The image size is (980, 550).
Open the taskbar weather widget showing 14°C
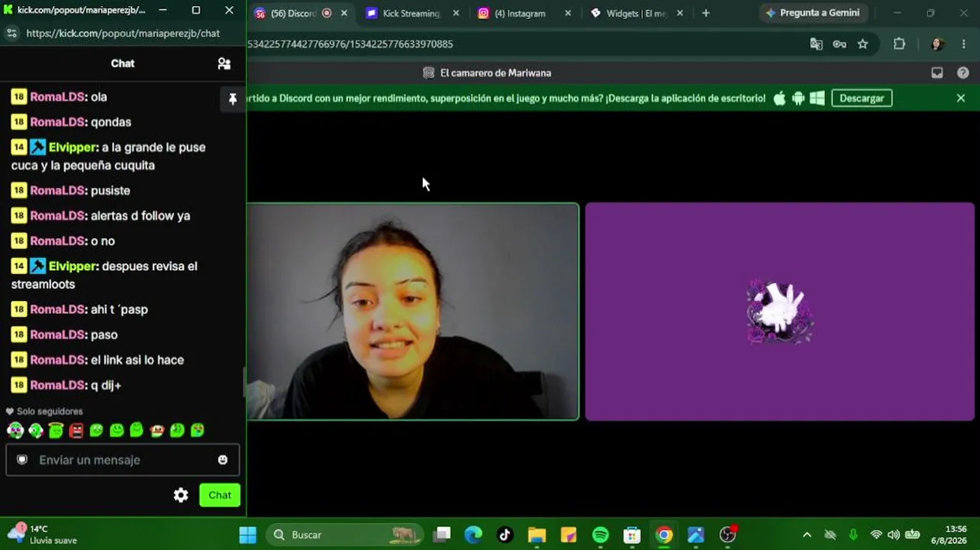[x=43, y=534]
